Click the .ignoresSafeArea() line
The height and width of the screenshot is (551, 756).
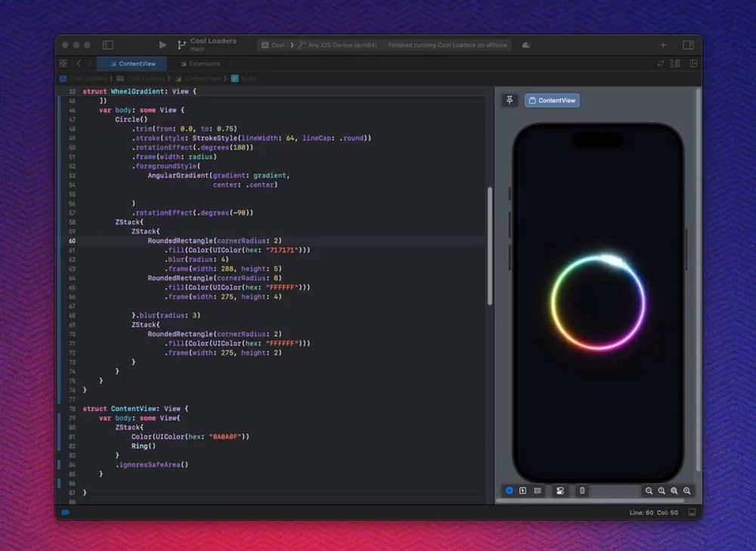(x=152, y=464)
